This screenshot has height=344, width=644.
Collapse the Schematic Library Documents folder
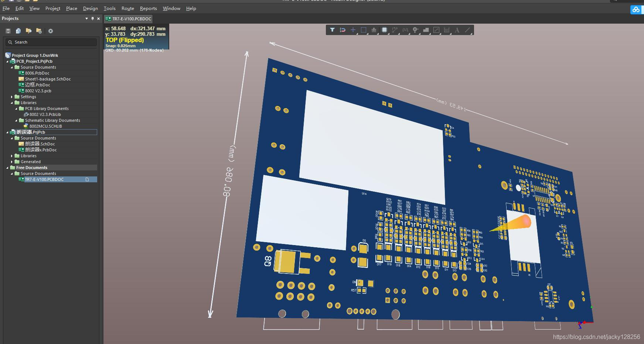point(16,120)
